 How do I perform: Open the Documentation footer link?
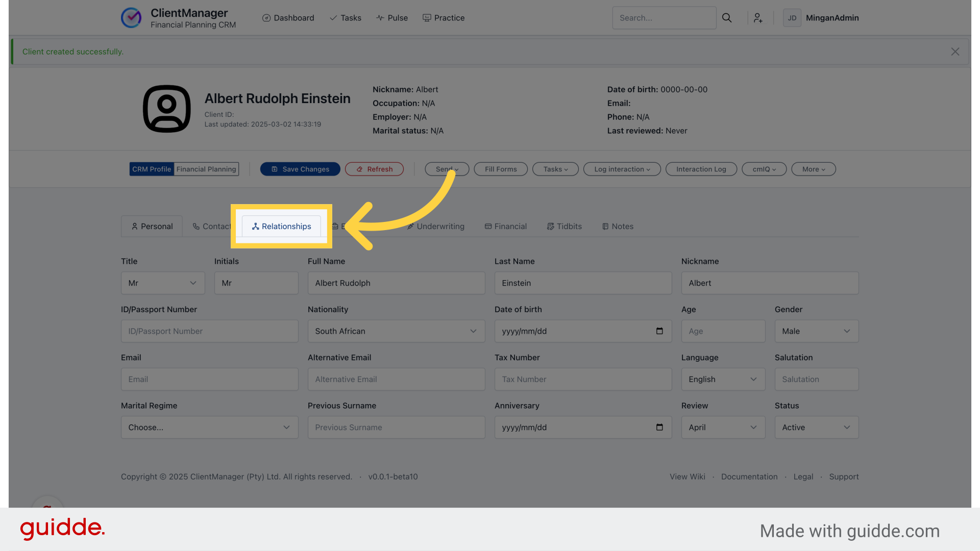point(749,477)
